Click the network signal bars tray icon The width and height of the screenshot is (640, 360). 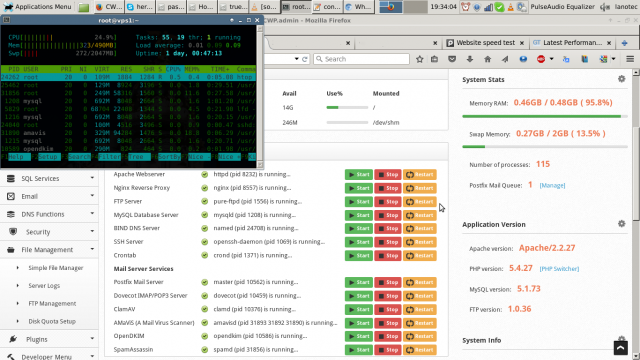click(x=488, y=7)
